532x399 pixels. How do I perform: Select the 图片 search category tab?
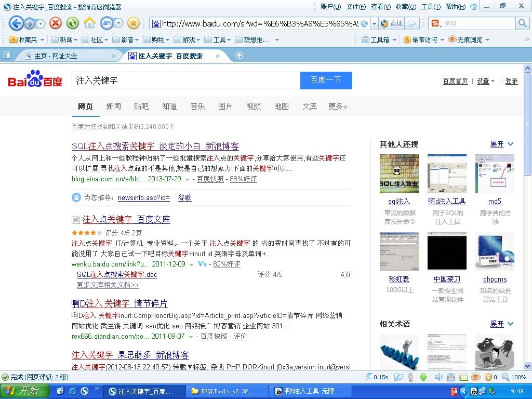click(x=225, y=107)
